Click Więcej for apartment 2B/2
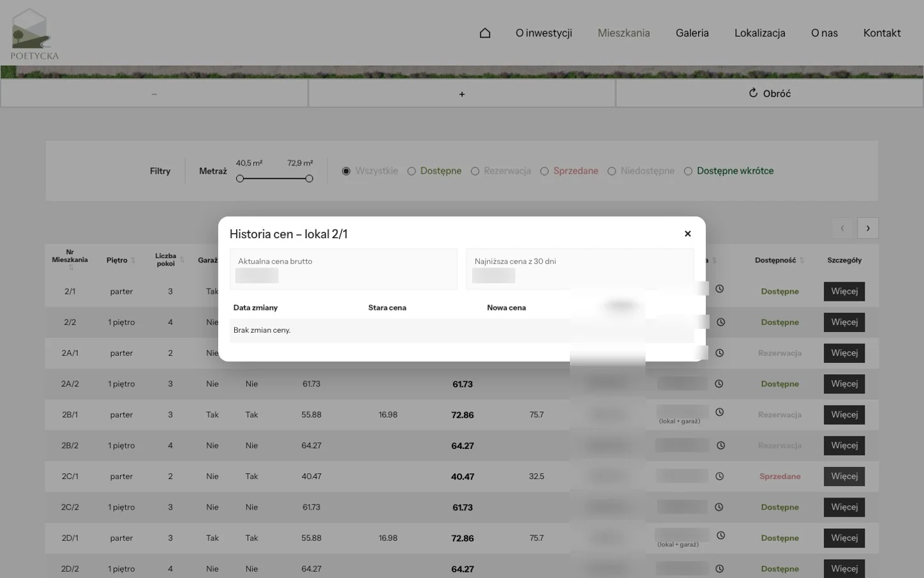Image resolution: width=924 pixels, height=578 pixels. click(844, 445)
